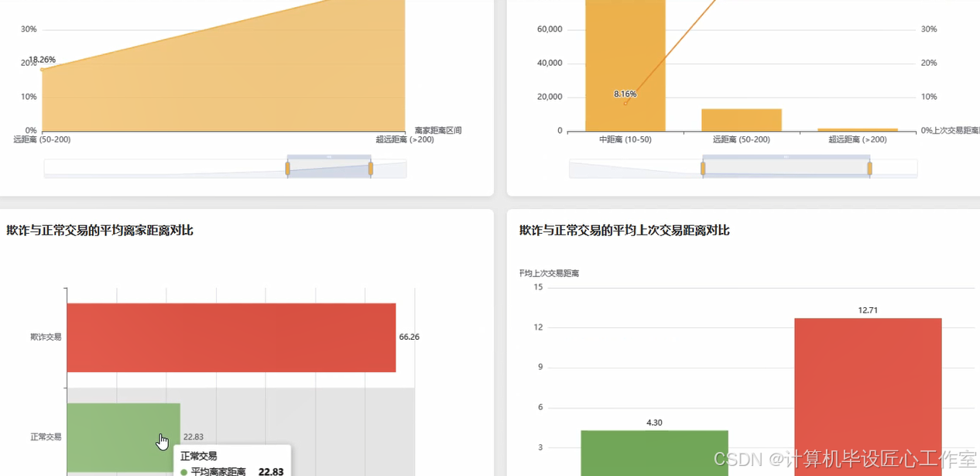This screenshot has height=476, width=980.
Task: Grab the left zoom handle under the home-distance area chart
Action: tap(287, 168)
